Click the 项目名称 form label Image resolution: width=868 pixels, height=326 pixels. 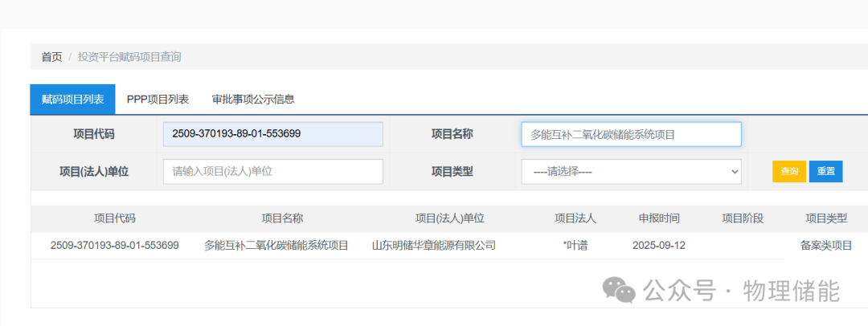click(452, 134)
